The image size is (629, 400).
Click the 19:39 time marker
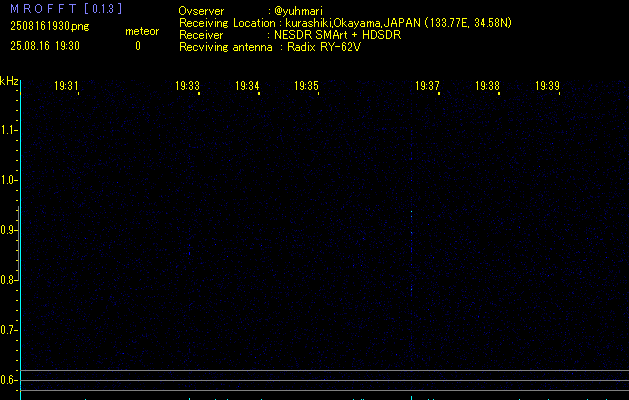[547, 86]
